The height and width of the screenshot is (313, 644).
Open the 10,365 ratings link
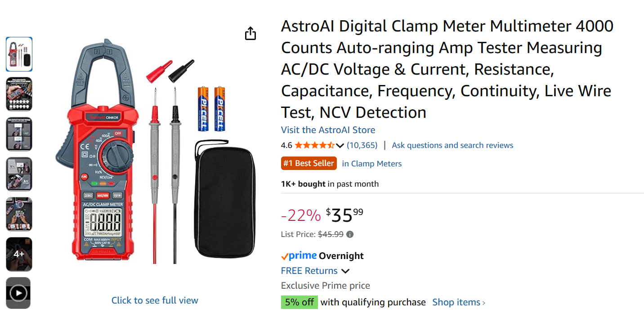pos(362,145)
